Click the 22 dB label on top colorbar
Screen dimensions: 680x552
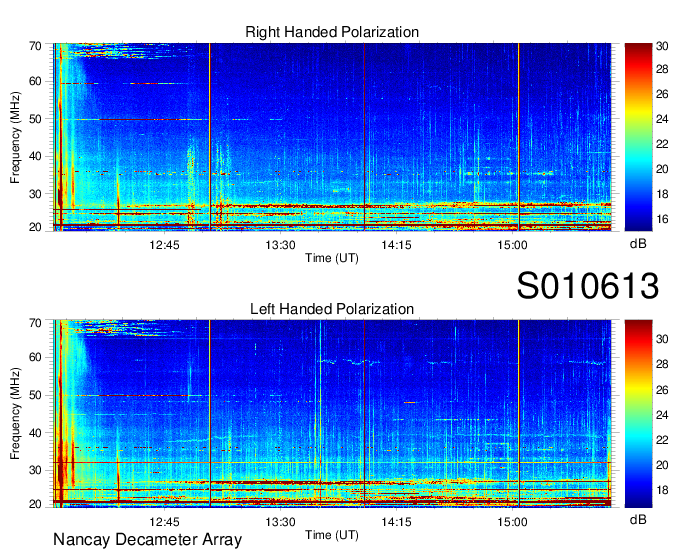pos(662,144)
